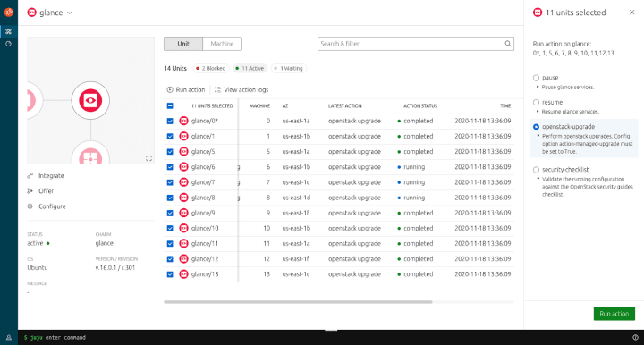The image size is (644, 345).
Task: Click the glance node in topology view
Action: click(x=90, y=100)
